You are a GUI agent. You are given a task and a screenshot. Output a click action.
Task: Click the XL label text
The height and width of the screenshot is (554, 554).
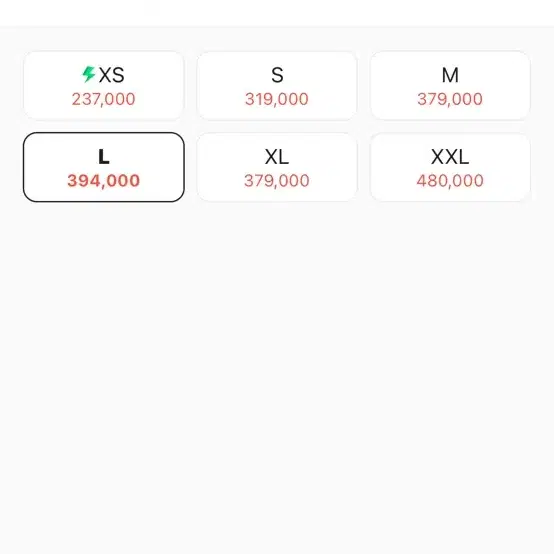pos(277,157)
